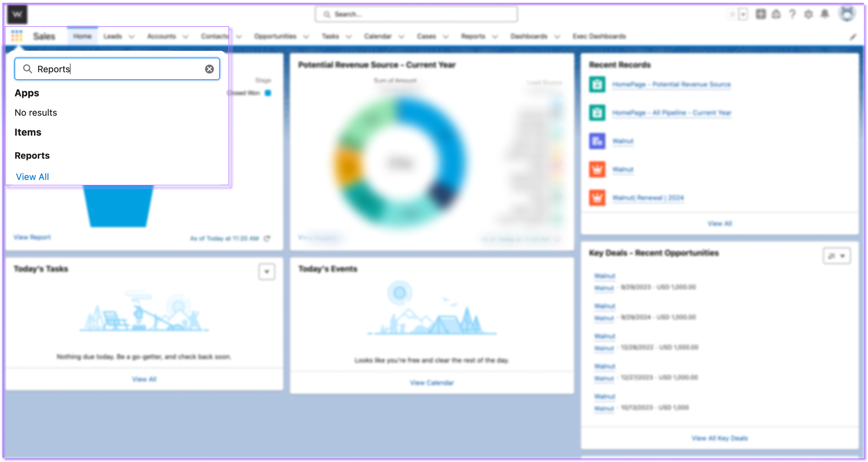Screen dimensions: 868x462
Task: Expand the Accounts tab dropdown chevron
Action: [x=185, y=37]
